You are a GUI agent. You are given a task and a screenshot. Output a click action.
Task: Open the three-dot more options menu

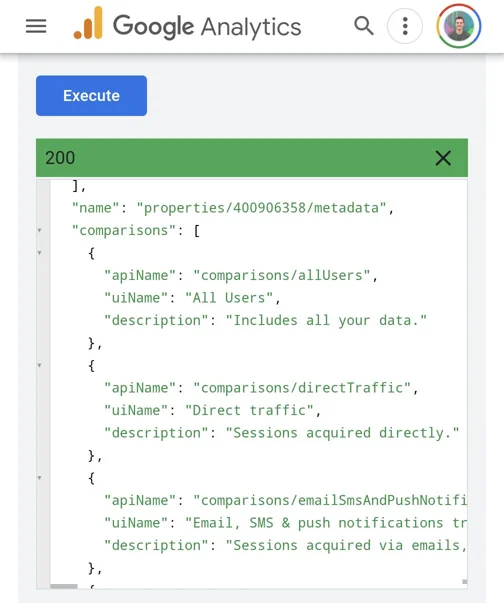click(x=404, y=26)
